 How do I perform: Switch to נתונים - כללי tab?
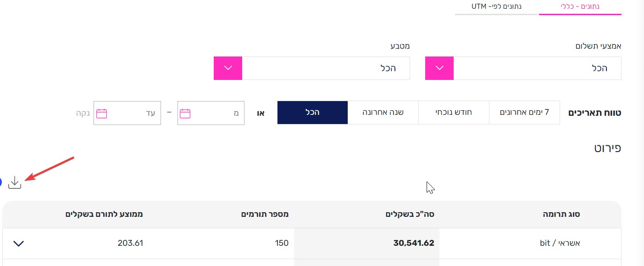(x=580, y=7)
